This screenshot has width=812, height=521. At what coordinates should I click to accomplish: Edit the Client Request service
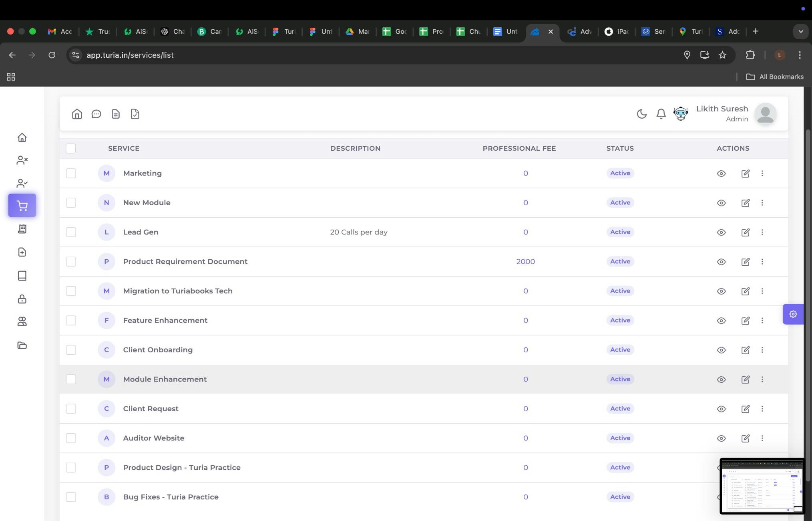(x=745, y=409)
